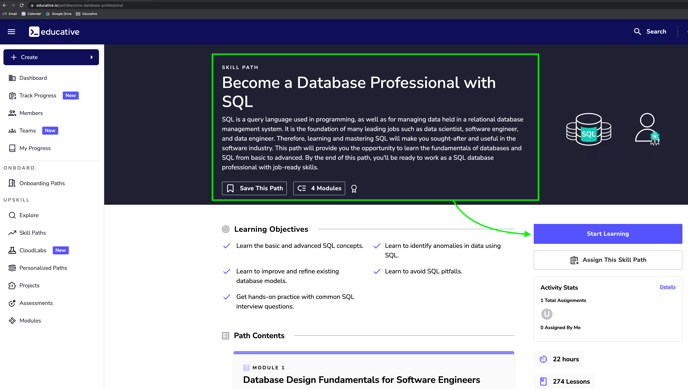Click the certified user illustration
The image size is (688, 389).
click(647, 129)
